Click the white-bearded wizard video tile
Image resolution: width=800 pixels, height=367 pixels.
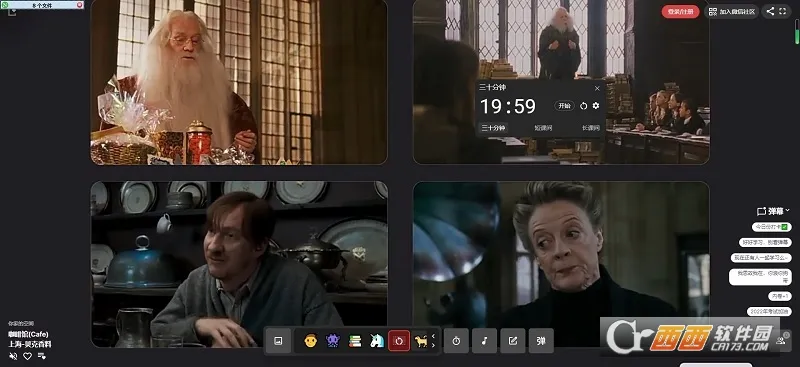(x=239, y=82)
